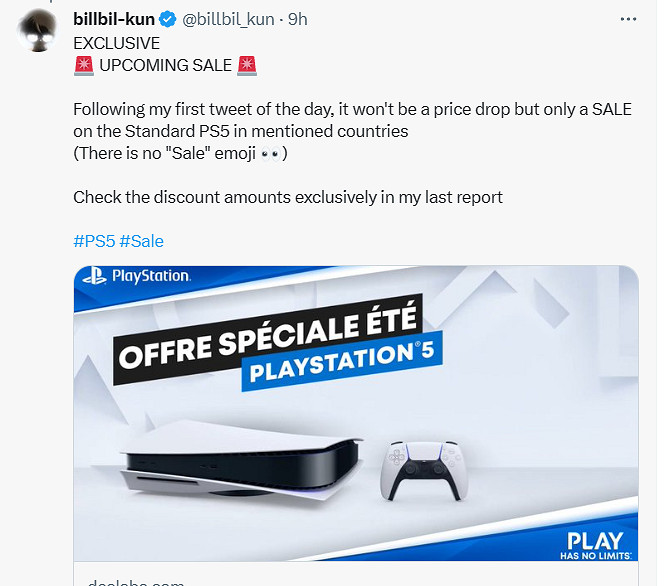Click the siren emoji before UPCOMING SALE

pyautogui.click(x=83, y=66)
